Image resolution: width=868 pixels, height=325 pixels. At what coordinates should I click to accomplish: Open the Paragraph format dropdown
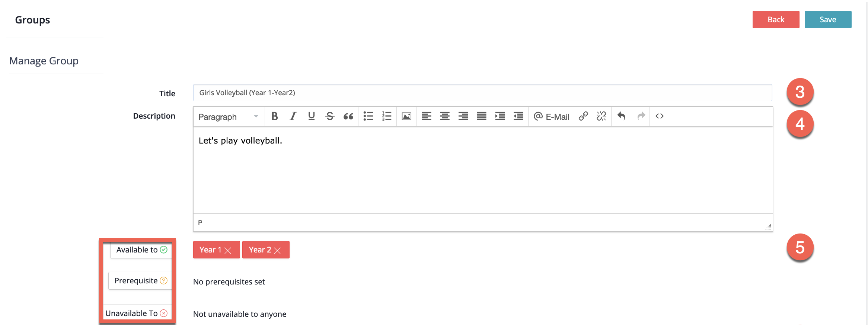point(228,117)
